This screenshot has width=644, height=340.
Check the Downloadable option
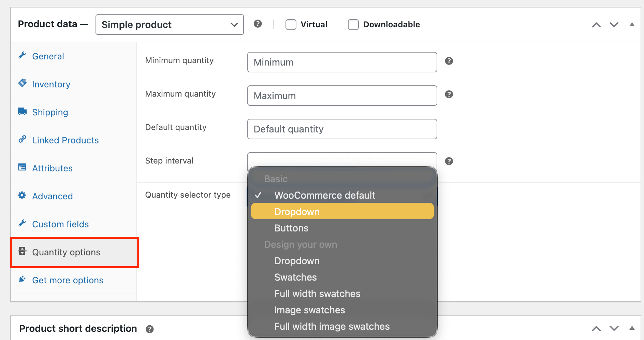coord(353,24)
